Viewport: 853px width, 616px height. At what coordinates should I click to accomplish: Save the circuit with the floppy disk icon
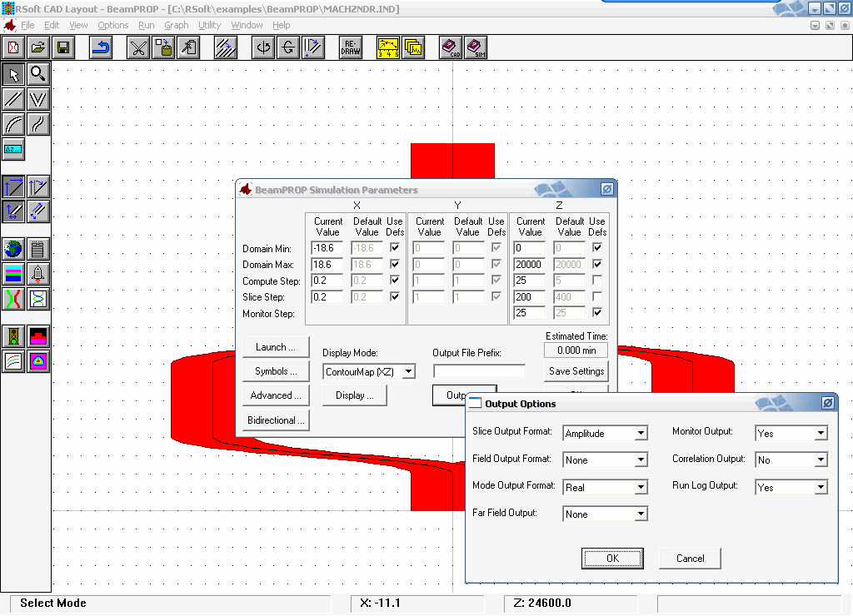(63, 47)
